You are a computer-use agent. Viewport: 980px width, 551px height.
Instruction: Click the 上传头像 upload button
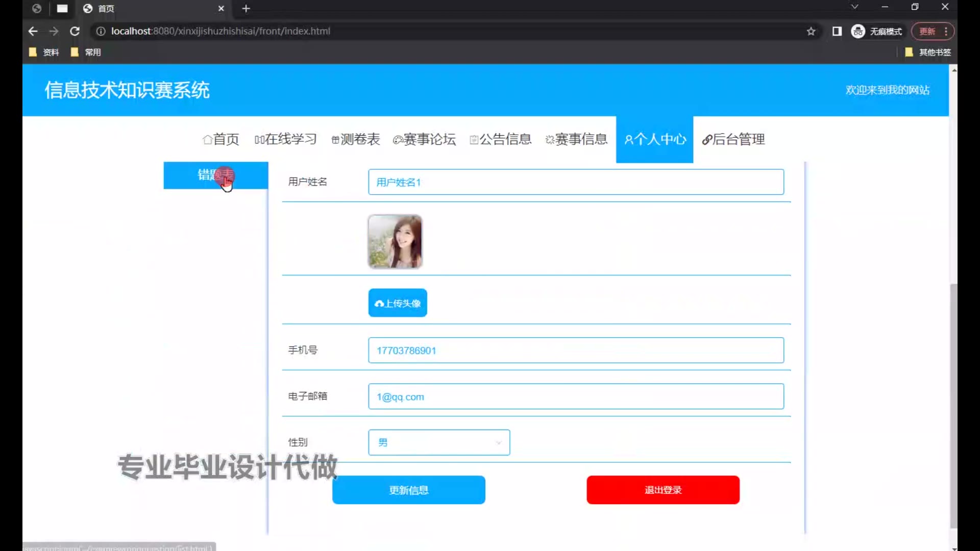click(x=398, y=303)
